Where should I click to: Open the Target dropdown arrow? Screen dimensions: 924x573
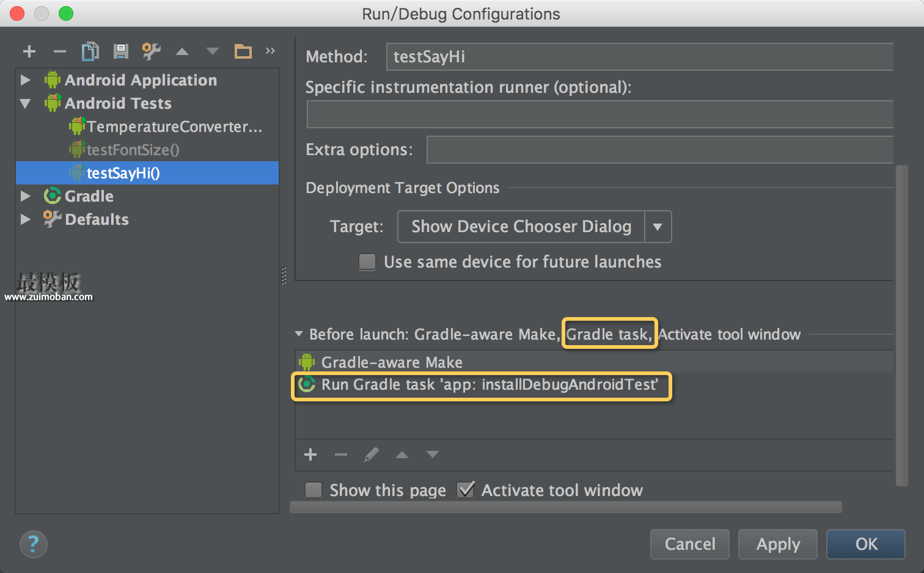coord(658,227)
